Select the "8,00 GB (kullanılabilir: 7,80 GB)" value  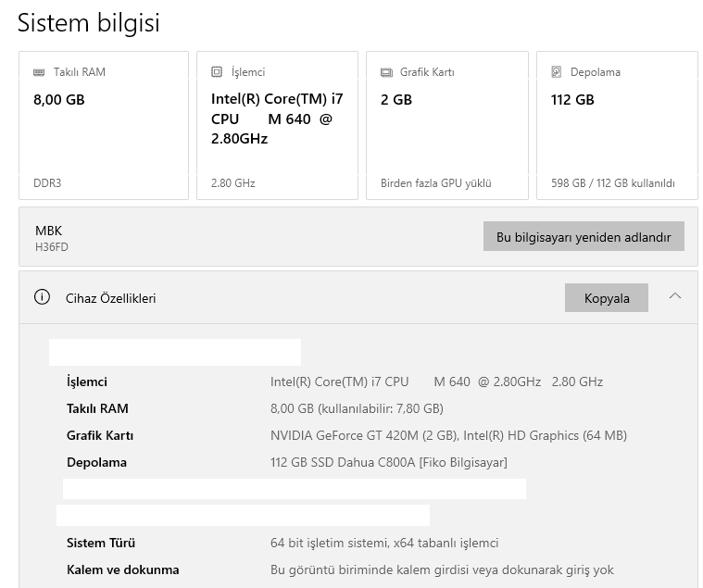357,408
